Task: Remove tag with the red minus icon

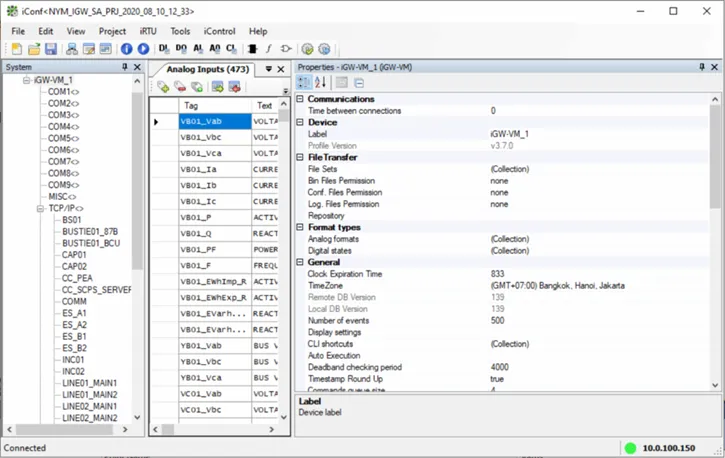Action: tap(180, 87)
